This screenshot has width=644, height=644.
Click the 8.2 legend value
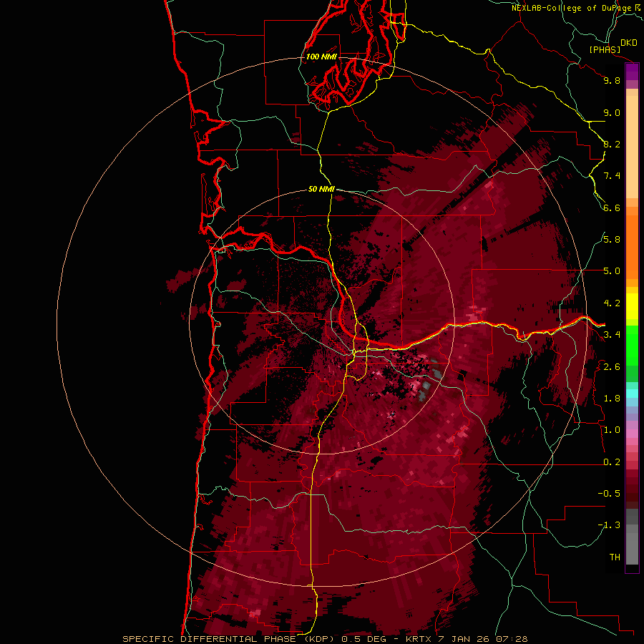[x=612, y=144]
